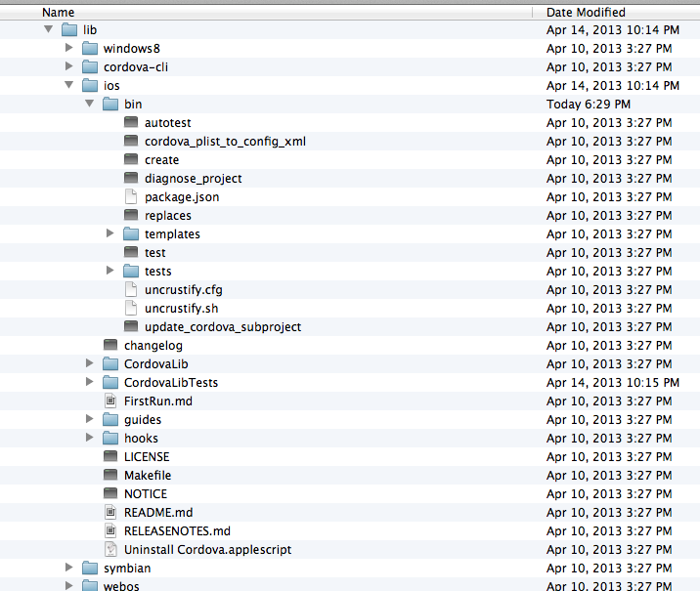This screenshot has width=700, height=591.
Task: Select the test executable icon
Action: [x=131, y=252]
